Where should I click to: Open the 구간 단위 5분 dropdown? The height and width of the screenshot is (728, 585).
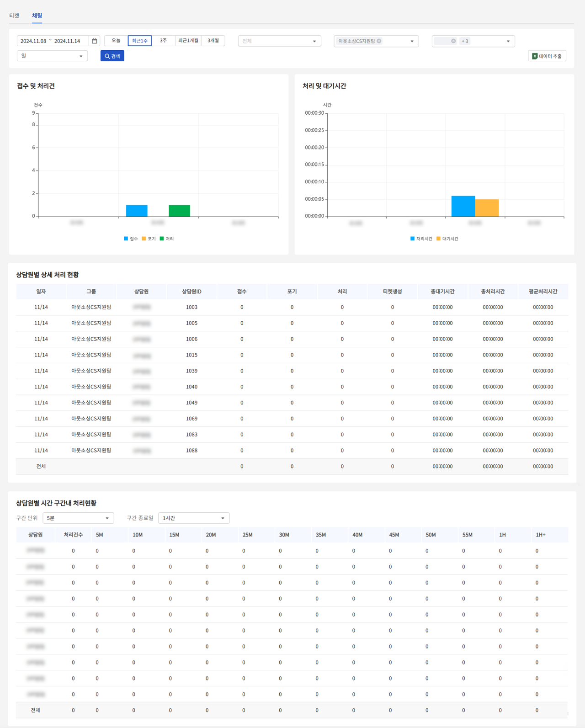(x=78, y=518)
